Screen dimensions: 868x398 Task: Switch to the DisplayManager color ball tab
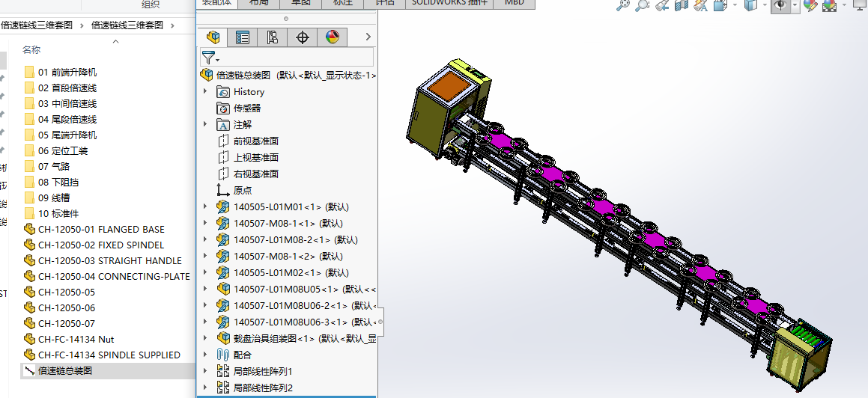[332, 37]
